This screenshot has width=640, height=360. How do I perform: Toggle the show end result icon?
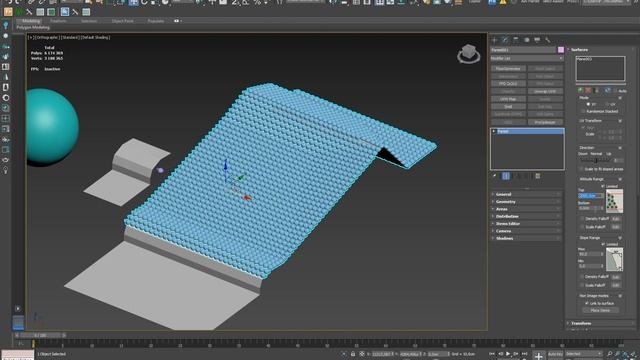(506, 176)
